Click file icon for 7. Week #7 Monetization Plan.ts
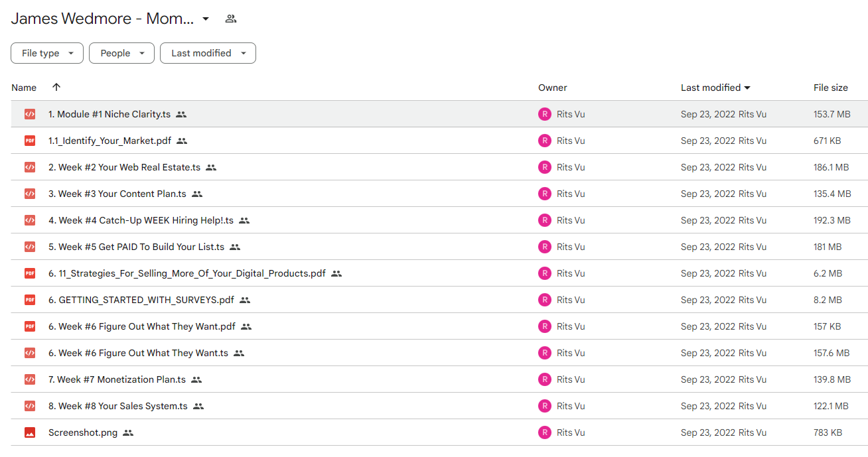This screenshot has width=868, height=457. coord(30,379)
